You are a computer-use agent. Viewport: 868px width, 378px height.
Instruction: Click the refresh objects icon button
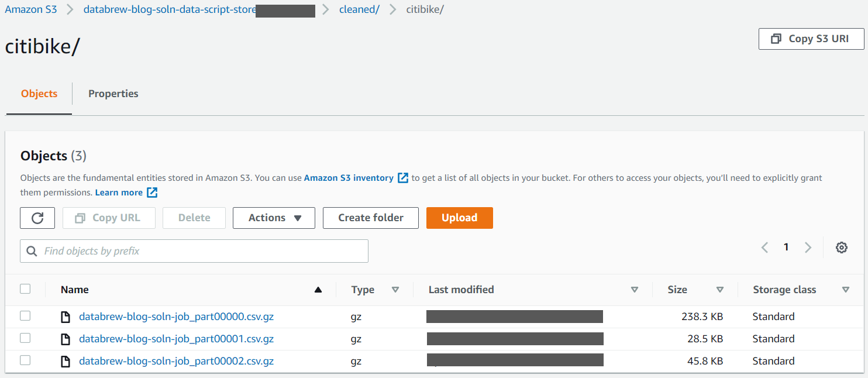37,218
